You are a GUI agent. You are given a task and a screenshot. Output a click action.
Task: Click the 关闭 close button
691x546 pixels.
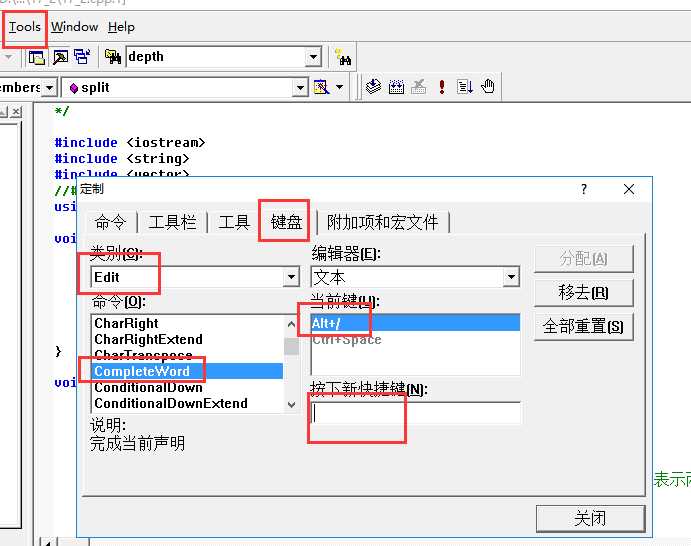pyautogui.click(x=591, y=518)
